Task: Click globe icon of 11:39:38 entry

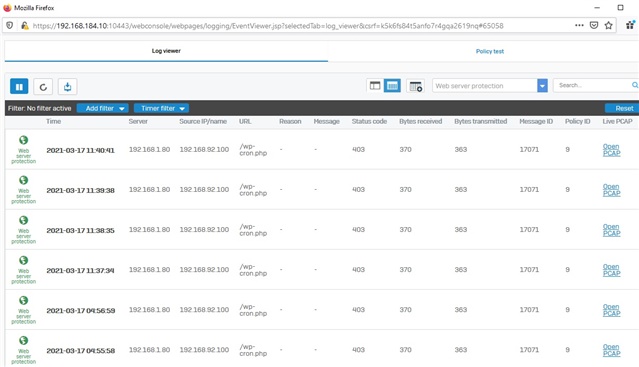Action: (x=24, y=180)
